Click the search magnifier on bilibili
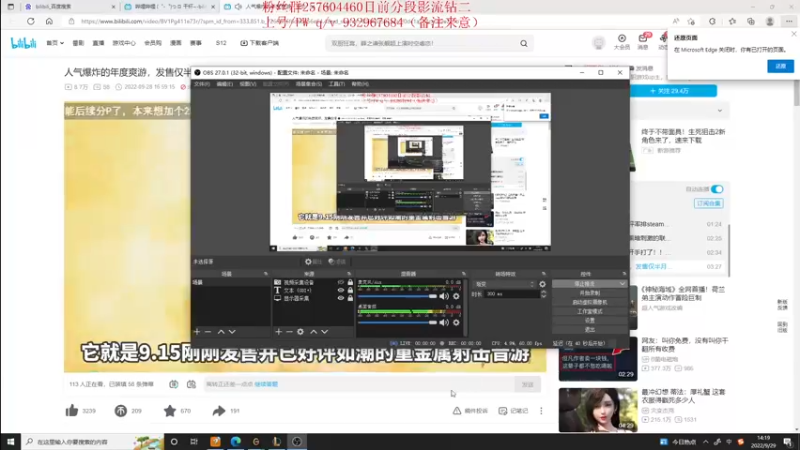This screenshot has width=800, height=450. tap(524, 43)
